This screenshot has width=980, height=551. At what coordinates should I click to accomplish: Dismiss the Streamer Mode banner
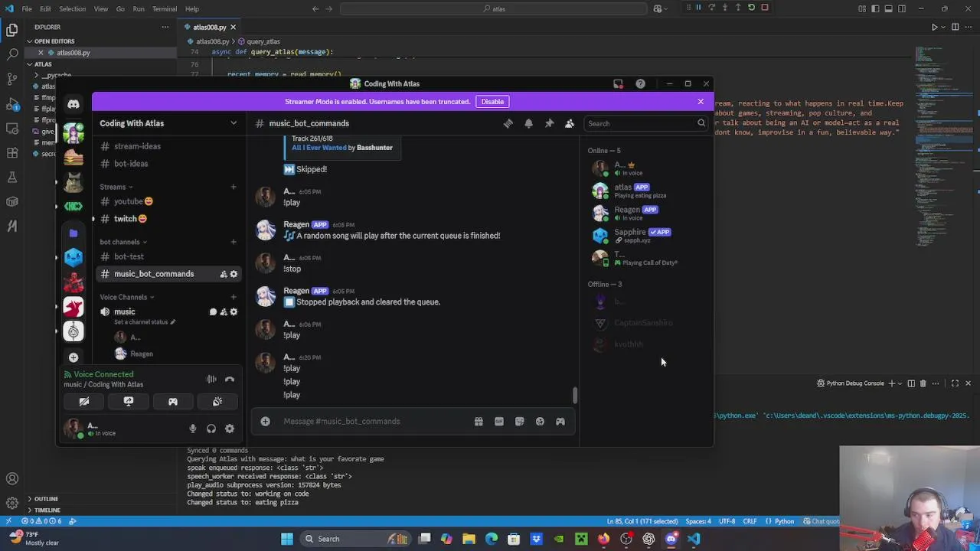[x=701, y=101]
